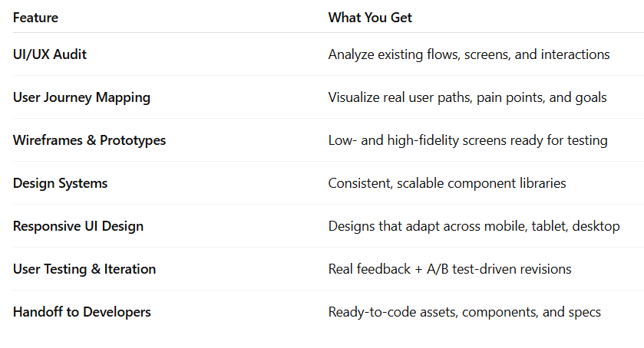This screenshot has height=348, width=644.
Task: Select the "Responsive UI Design" feature cell
Action: [x=78, y=226]
